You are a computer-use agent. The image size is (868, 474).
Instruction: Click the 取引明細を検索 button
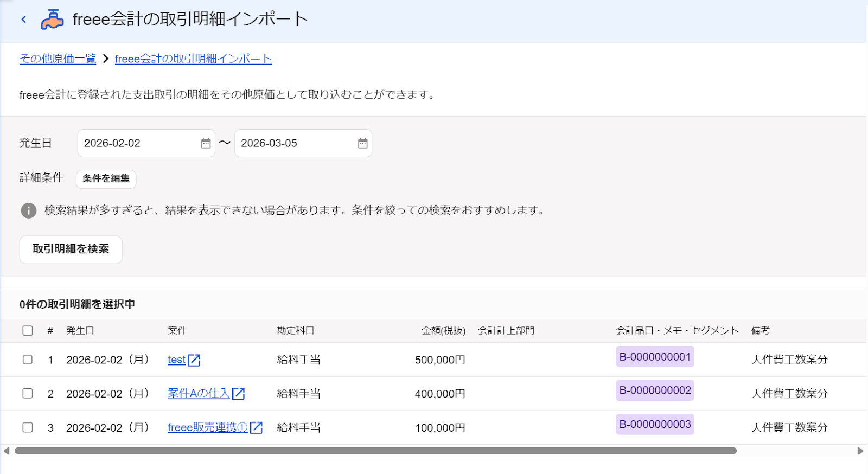click(71, 249)
